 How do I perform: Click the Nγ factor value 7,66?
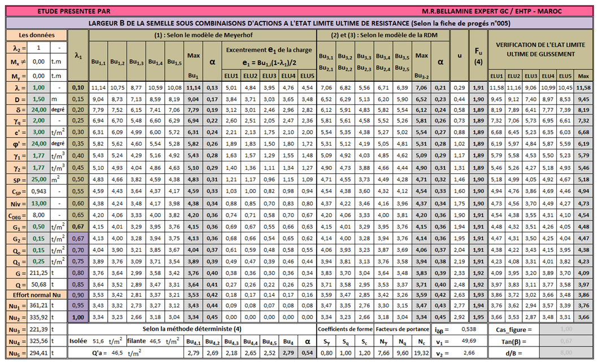pos(383,353)
